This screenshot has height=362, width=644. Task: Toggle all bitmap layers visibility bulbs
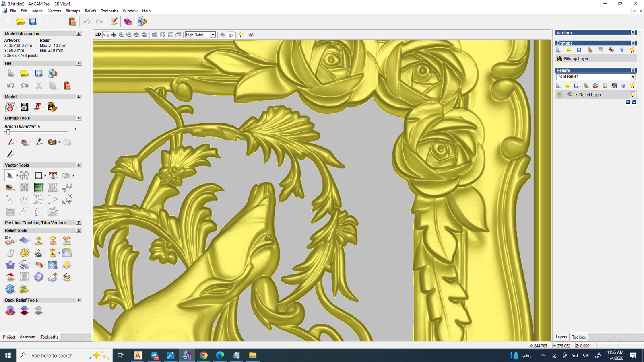[632, 50]
